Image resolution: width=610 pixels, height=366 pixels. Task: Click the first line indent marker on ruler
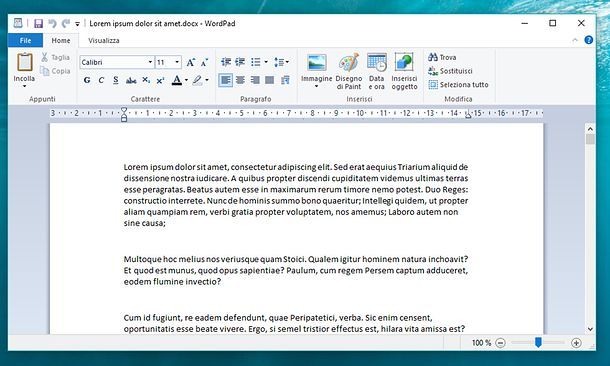(124, 110)
